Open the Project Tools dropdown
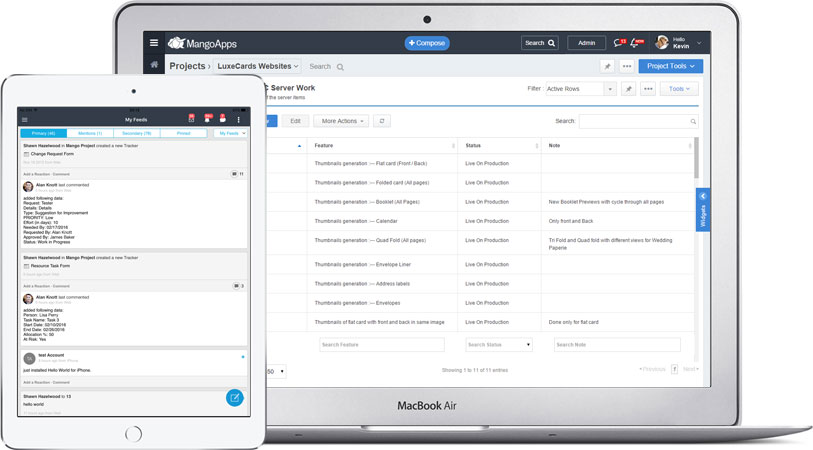The height and width of the screenshot is (450, 813). click(x=670, y=66)
